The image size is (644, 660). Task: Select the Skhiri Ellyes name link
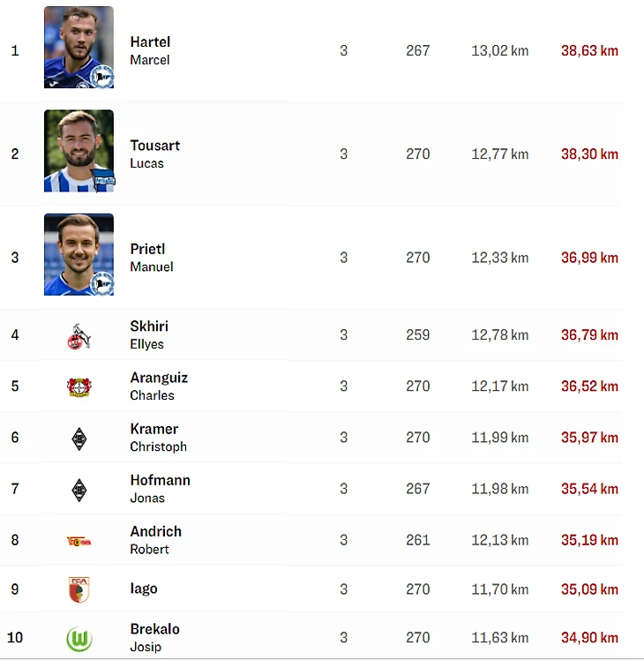148,334
